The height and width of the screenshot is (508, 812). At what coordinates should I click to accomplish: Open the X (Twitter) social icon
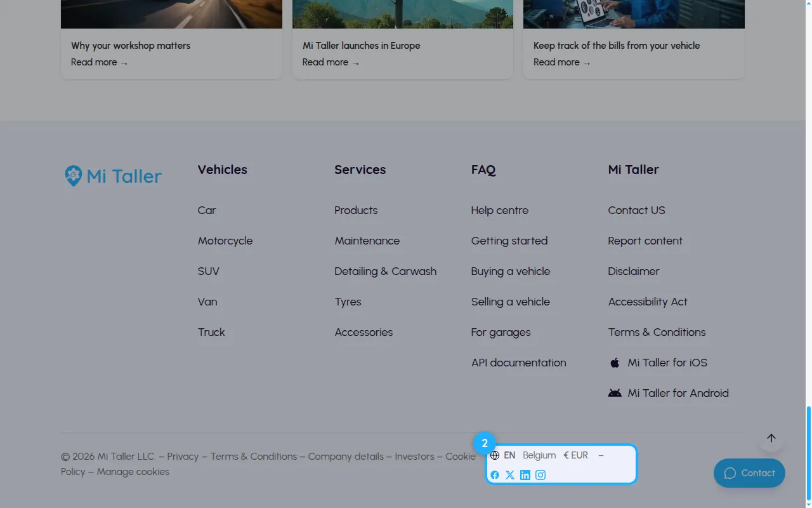pyautogui.click(x=510, y=475)
